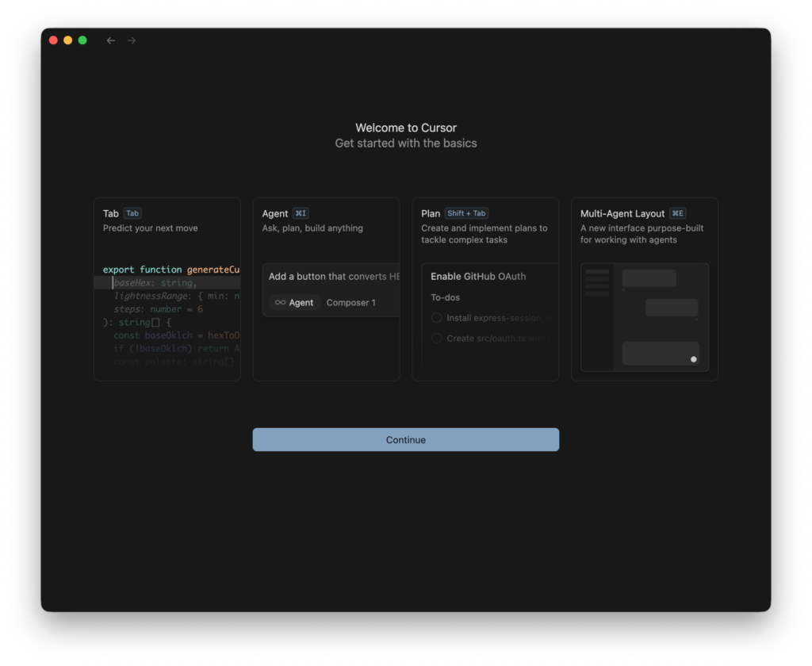This screenshot has width=812, height=666.
Task: Minimize the window with the yellow button
Action: 67,40
